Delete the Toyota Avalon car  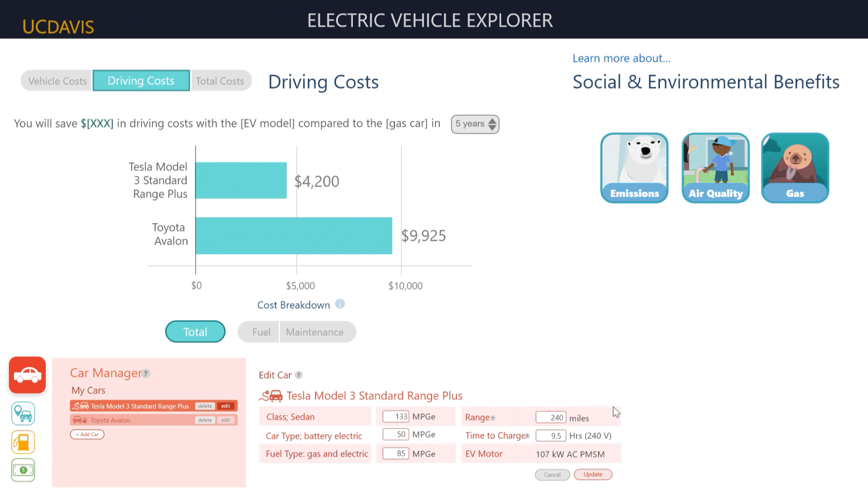(205, 420)
